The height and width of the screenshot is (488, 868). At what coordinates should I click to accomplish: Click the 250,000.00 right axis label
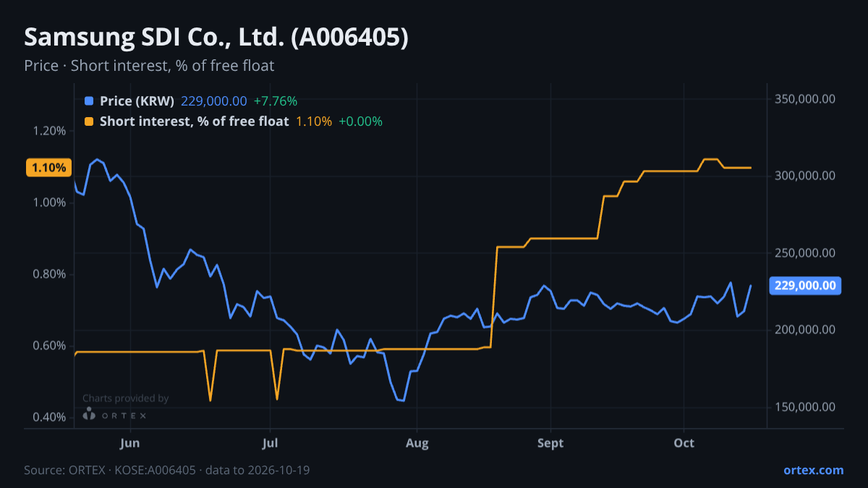(x=805, y=253)
